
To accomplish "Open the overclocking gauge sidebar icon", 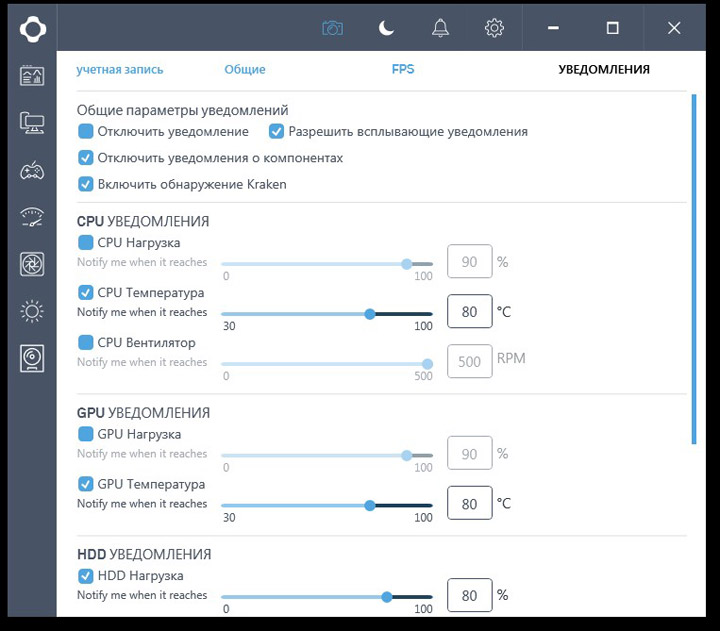I will pyautogui.click(x=32, y=217).
